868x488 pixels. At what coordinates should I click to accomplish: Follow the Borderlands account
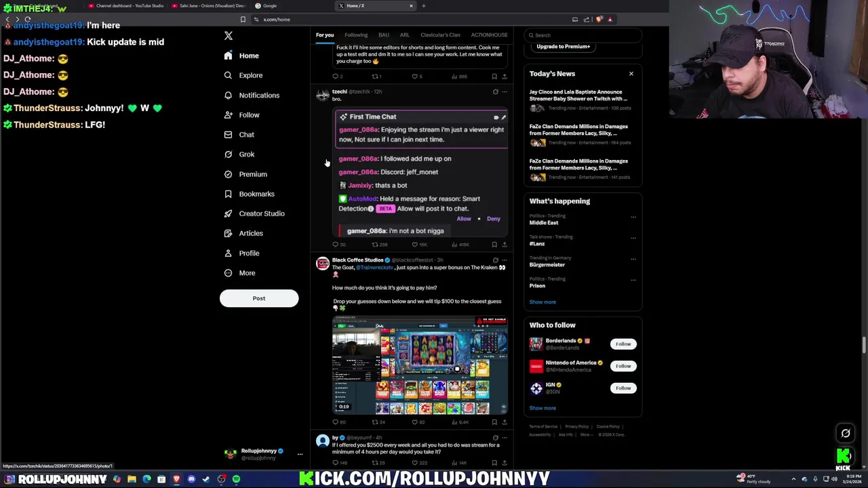[x=623, y=344]
